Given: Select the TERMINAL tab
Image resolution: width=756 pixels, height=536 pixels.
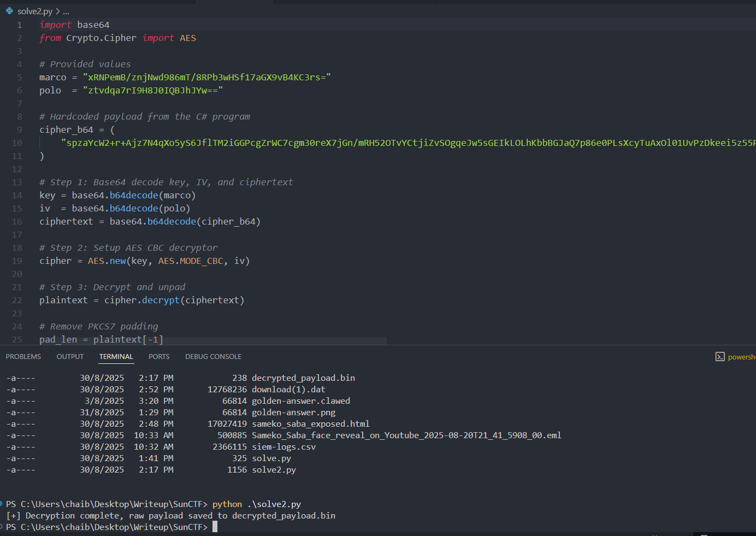Looking at the screenshot, I should [116, 357].
